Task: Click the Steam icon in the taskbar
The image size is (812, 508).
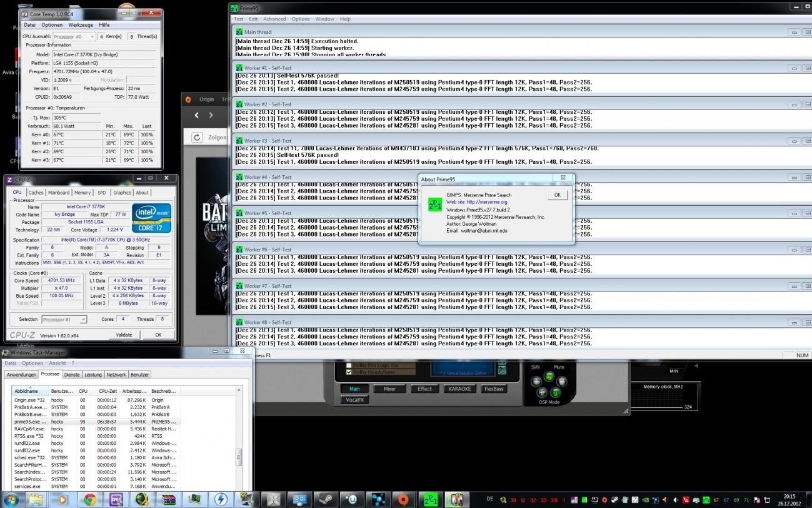Action: coord(325,500)
